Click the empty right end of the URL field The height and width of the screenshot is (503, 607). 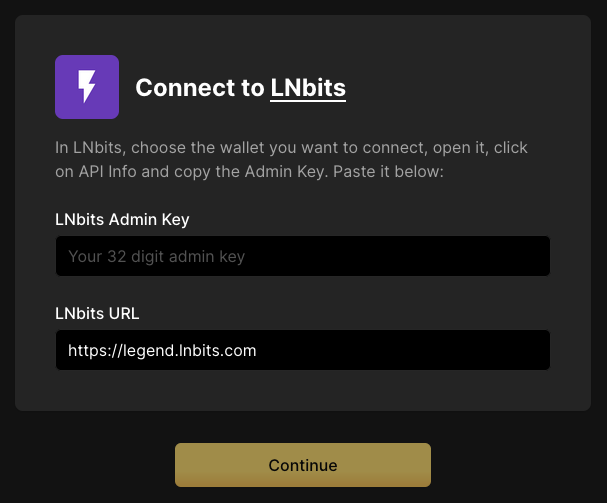(500, 351)
